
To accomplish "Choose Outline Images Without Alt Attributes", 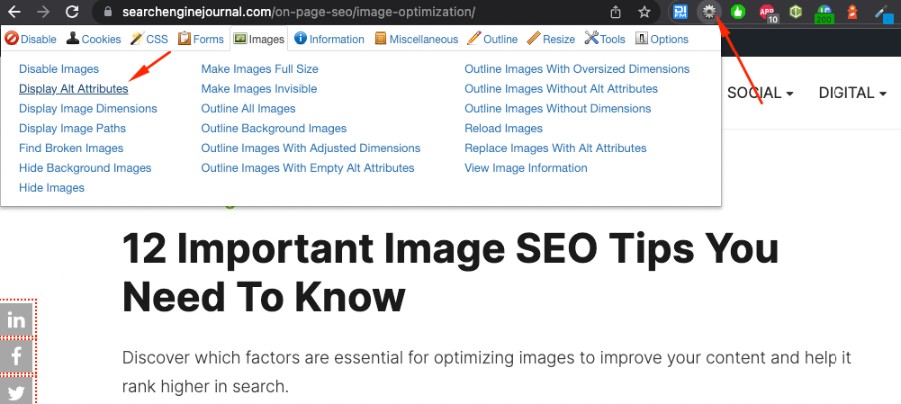I will click(561, 89).
